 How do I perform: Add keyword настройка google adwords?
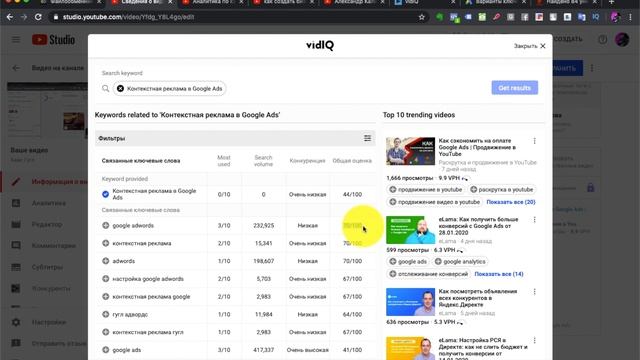pyautogui.click(x=105, y=279)
